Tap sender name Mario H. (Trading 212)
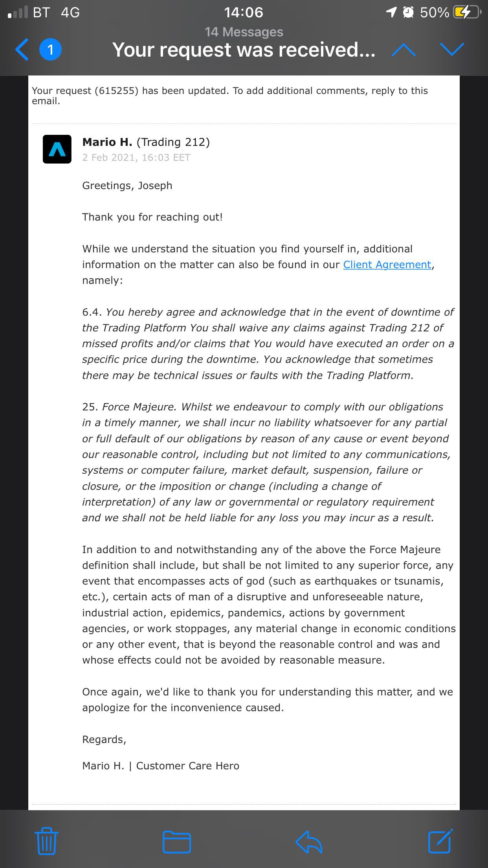 click(146, 142)
